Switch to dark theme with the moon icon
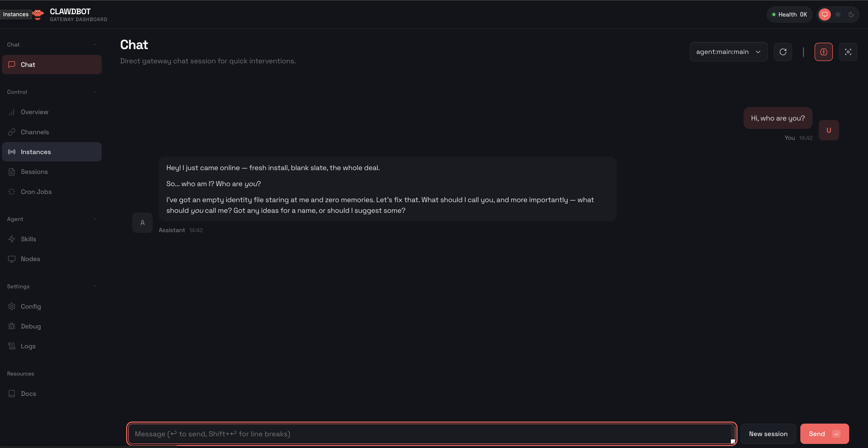 coord(852,14)
